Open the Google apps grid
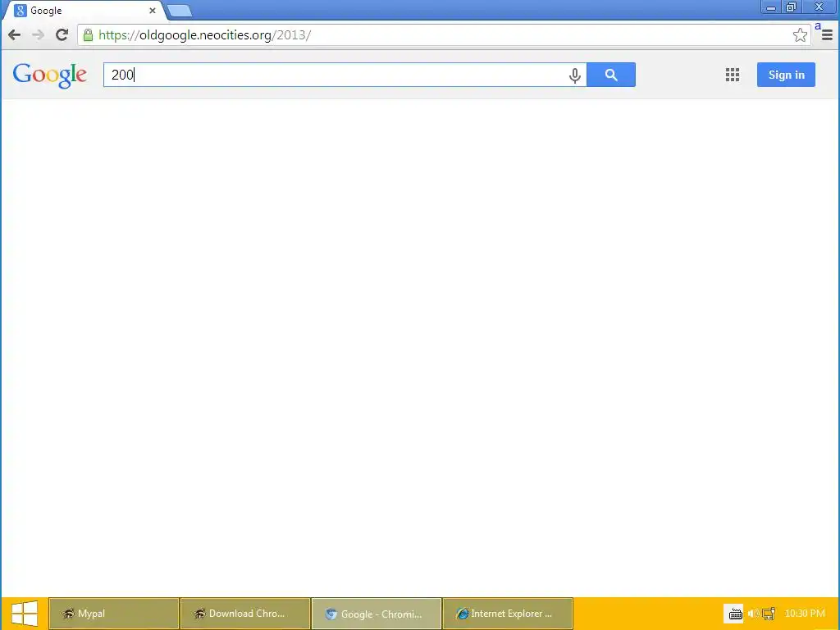Viewport: 840px width, 630px height. pyautogui.click(x=733, y=75)
